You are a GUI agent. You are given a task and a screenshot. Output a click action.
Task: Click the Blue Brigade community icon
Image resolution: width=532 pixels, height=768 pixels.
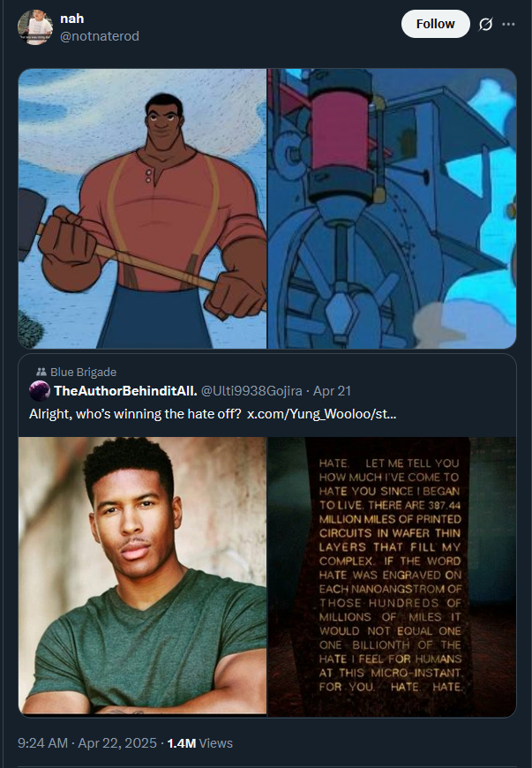(41, 372)
